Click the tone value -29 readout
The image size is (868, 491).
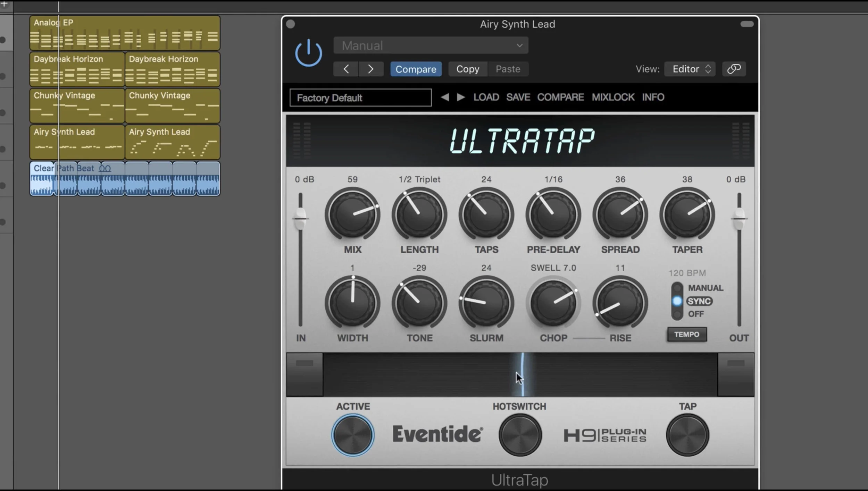pyautogui.click(x=419, y=268)
